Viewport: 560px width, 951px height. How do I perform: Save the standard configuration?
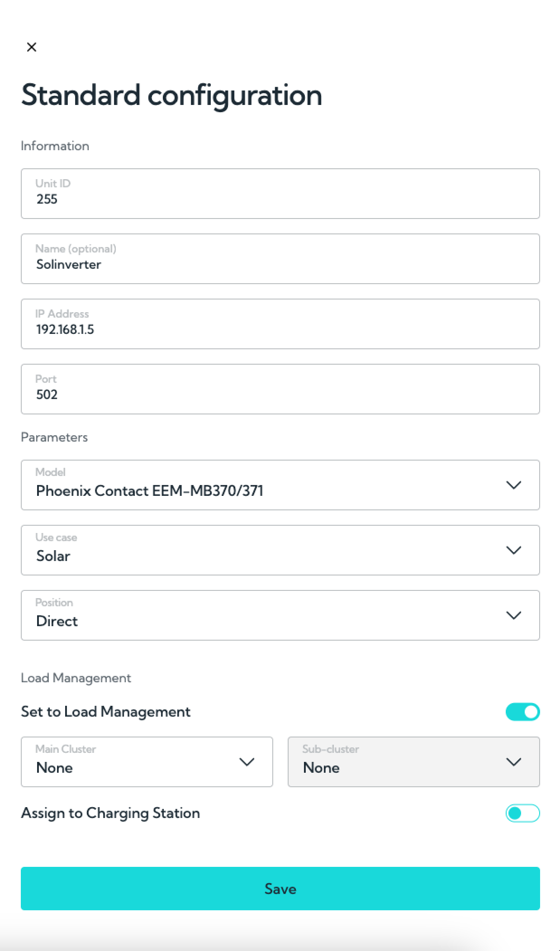pos(280,889)
